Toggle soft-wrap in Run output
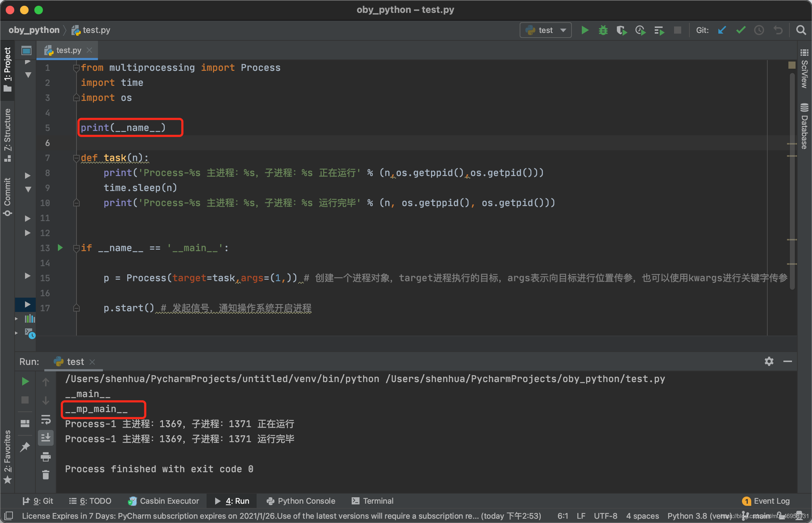 tap(46, 419)
